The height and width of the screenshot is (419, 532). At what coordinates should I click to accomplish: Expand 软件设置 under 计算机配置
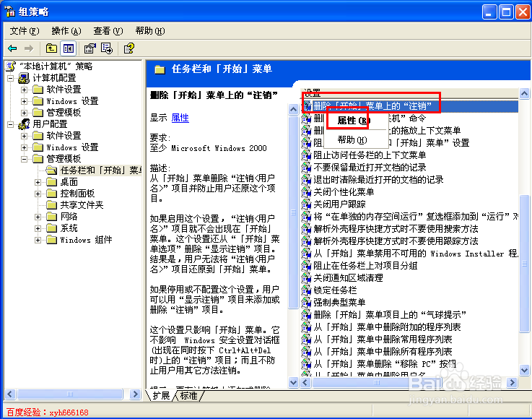pyautogui.click(x=24, y=90)
